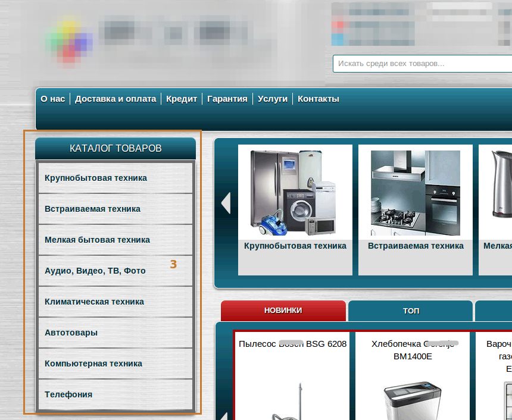Open 'Климатическая техника' category

pyautogui.click(x=115, y=302)
